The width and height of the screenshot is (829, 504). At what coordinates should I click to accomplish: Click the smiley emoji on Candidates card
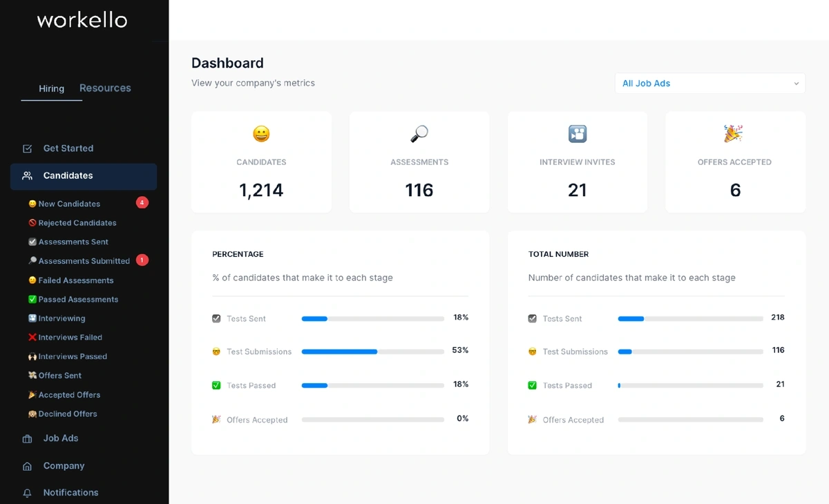coord(261,134)
